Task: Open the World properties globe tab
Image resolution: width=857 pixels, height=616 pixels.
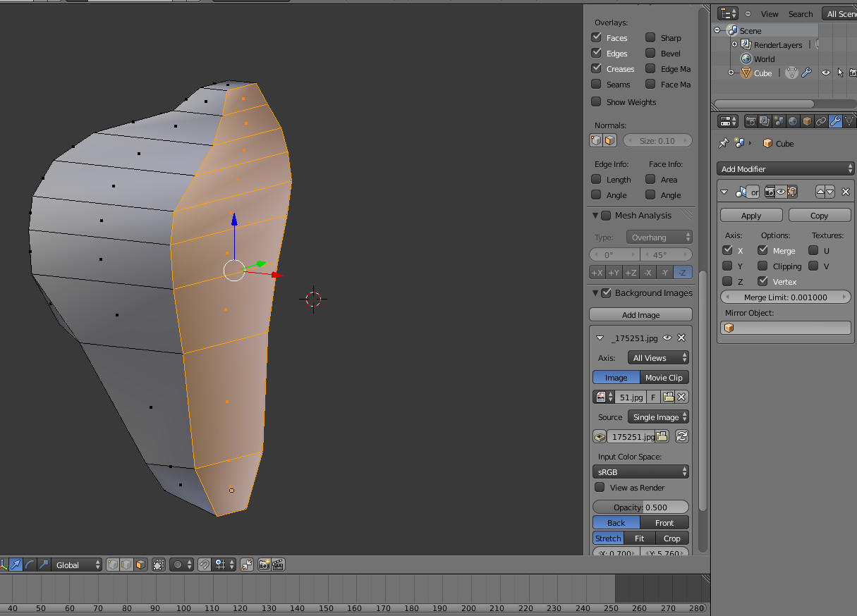Action: [793, 121]
